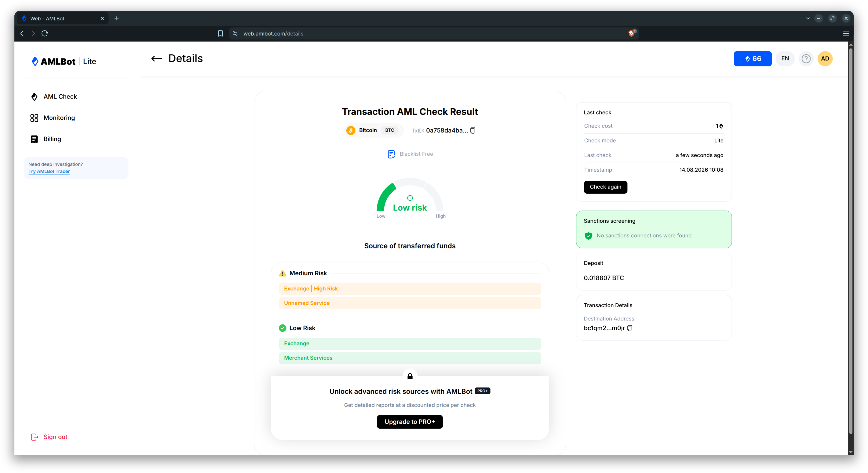Open the tab search dropdown arrow
This screenshot has width=868, height=473.
pos(808,19)
